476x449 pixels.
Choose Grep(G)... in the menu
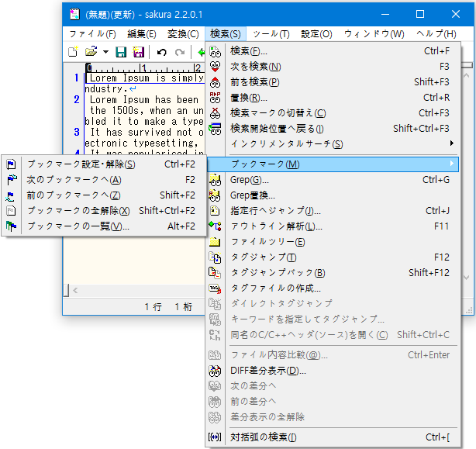(x=333, y=180)
